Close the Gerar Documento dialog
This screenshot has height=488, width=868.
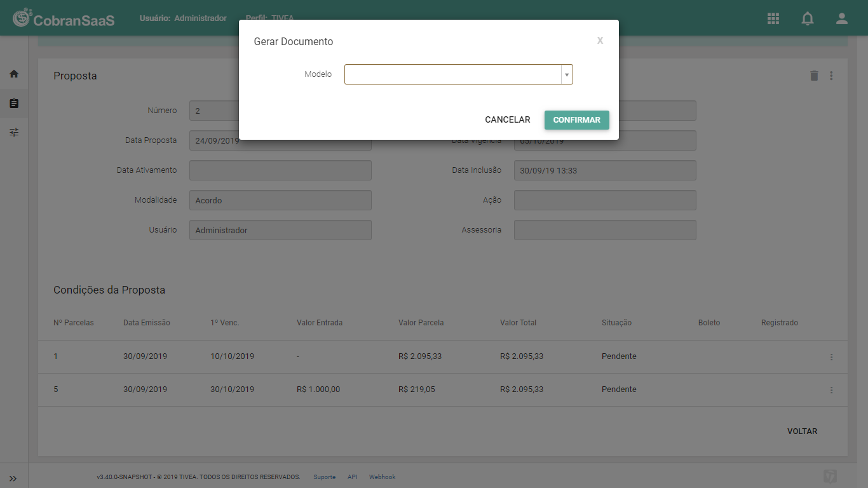(x=600, y=41)
